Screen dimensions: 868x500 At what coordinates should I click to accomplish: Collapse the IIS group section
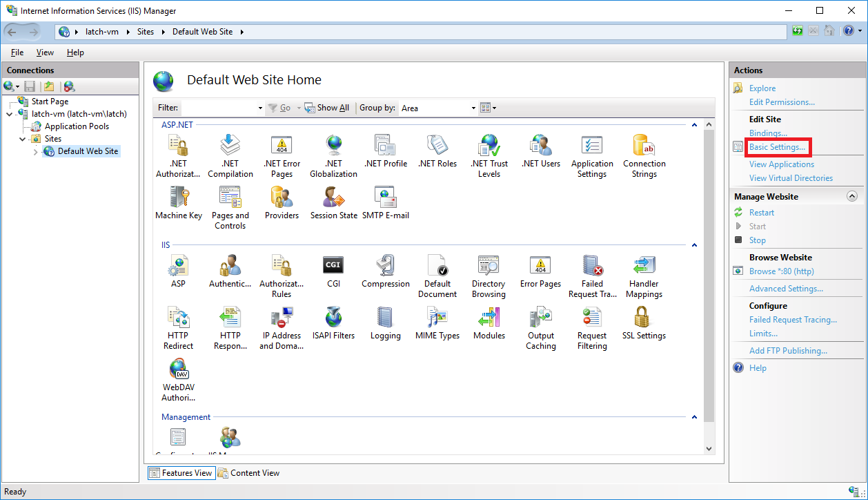[x=694, y=245]
